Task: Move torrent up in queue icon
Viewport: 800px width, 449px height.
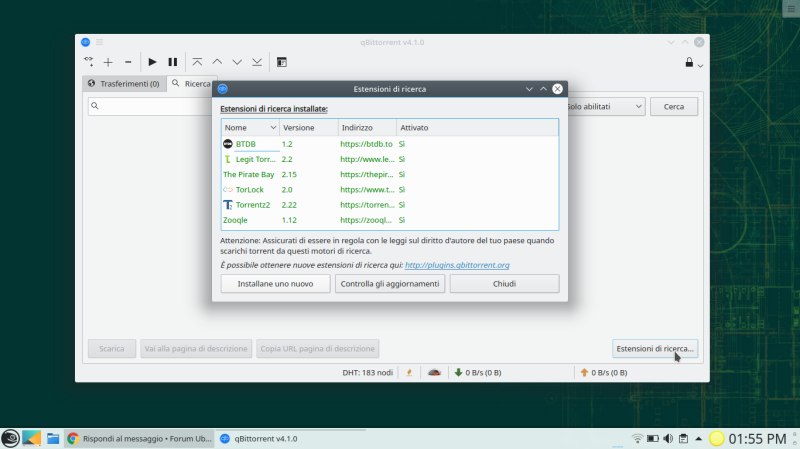Action: click(217, 62)
